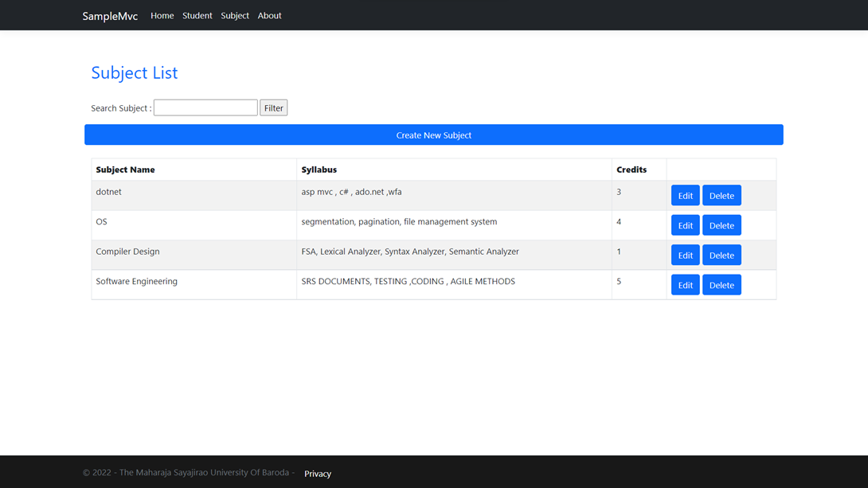Image resolution: width=868 pixels, height=488 pixels.
Task: Open the Subject nav item
Action: tap(235, 15)
